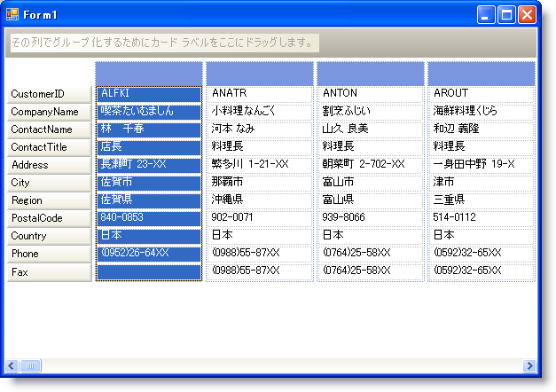Screen dimensions: 556x392
Task: Maximize the Form1 window
Action: (x=506, y=15)
